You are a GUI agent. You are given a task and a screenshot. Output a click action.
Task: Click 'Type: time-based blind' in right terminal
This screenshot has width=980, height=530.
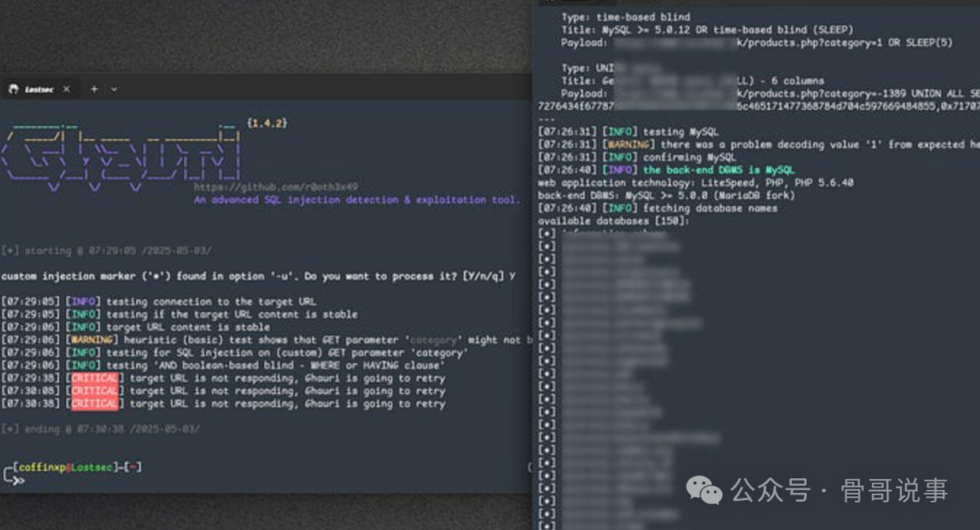pos(625,17)
